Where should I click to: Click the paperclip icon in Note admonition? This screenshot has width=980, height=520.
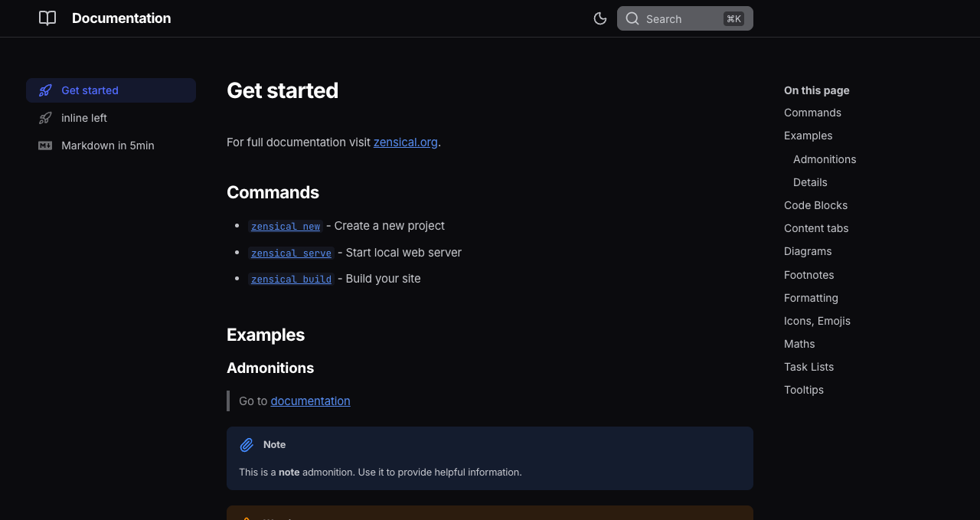click(247, 445)
